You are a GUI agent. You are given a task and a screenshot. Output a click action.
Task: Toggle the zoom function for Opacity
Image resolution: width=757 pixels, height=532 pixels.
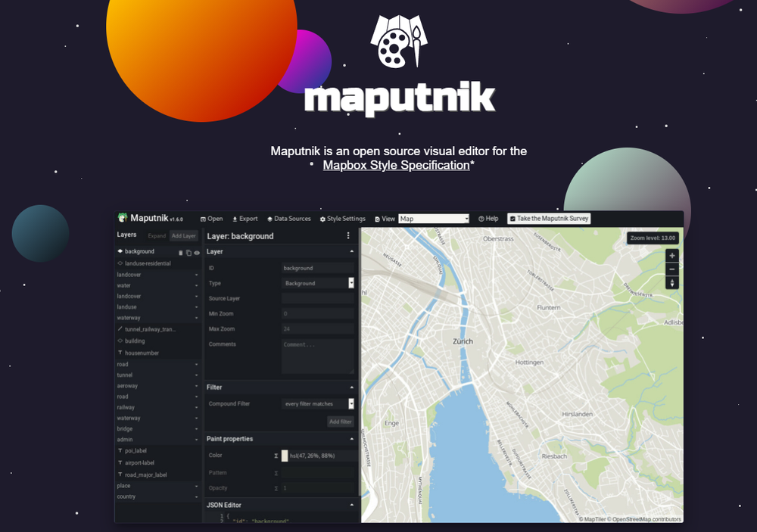(x=276, y=488)
